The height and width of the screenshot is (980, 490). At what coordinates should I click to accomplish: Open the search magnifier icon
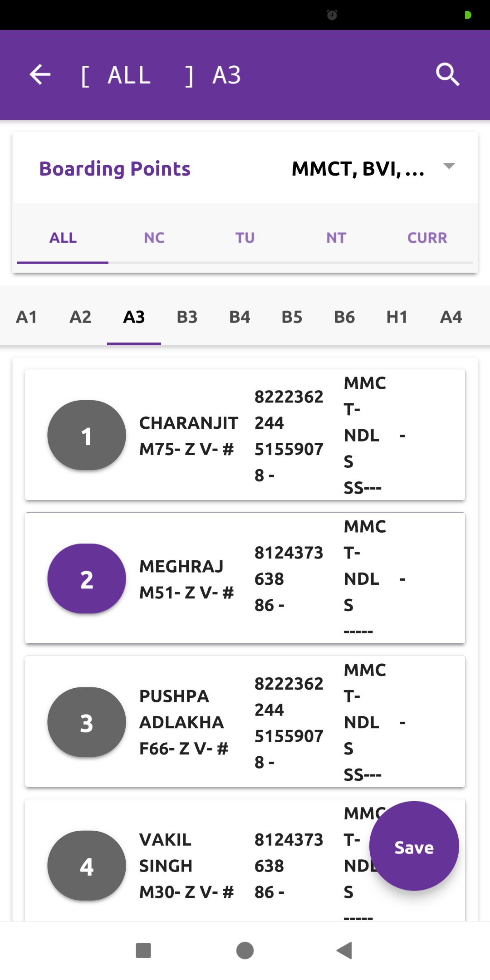click(447, 75)
